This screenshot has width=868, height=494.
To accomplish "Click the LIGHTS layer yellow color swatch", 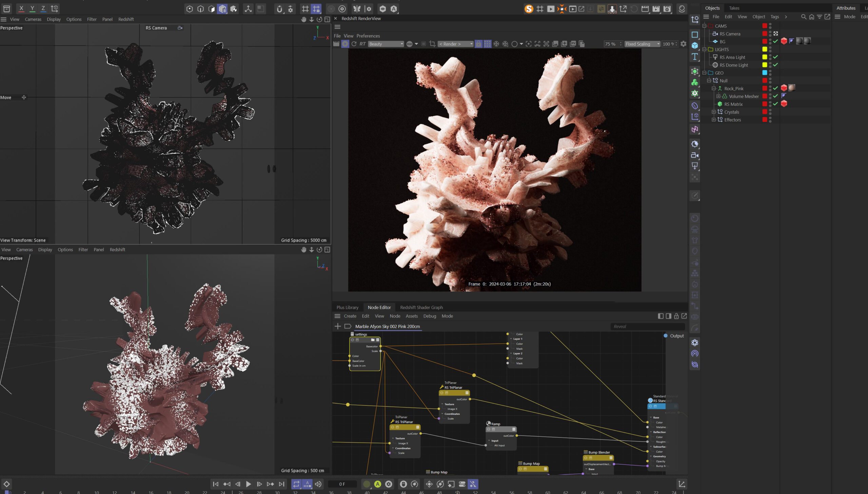I will click(765, 49).
